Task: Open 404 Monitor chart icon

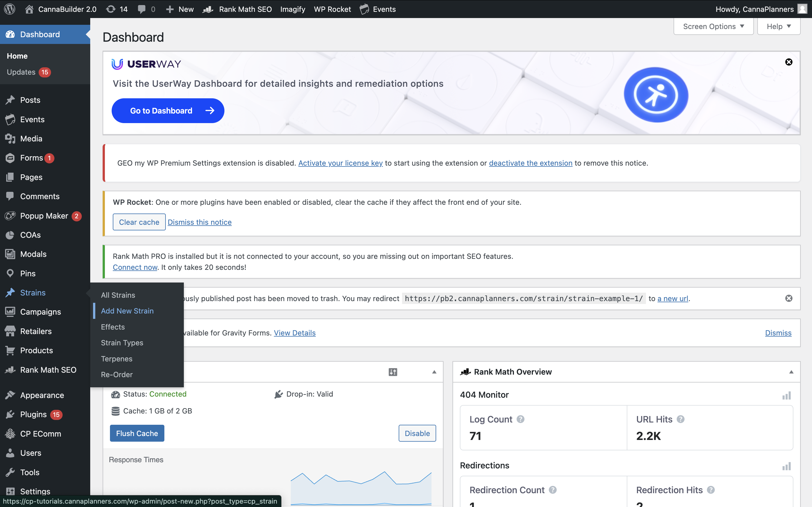Action: point(786,396)
